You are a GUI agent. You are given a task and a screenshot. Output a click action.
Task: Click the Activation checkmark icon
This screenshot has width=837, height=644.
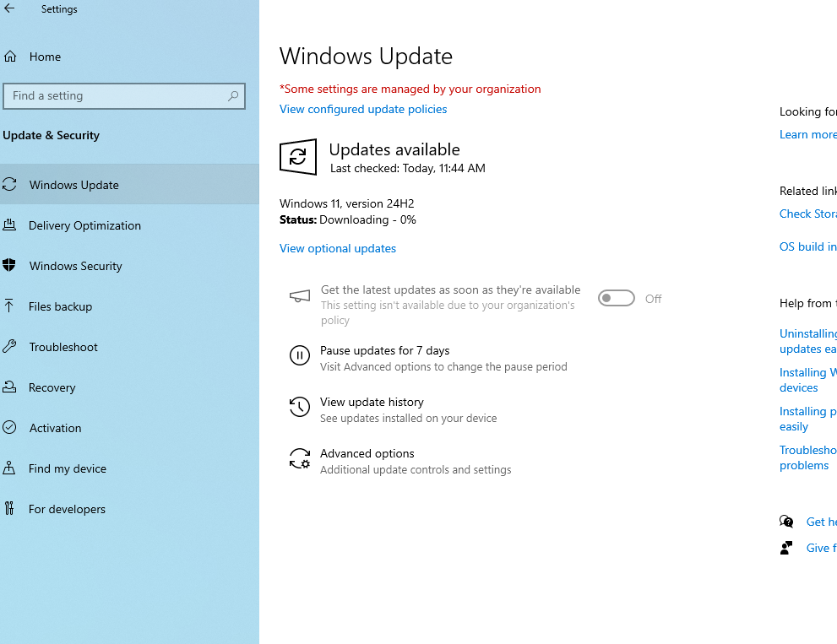click(9, 427)
